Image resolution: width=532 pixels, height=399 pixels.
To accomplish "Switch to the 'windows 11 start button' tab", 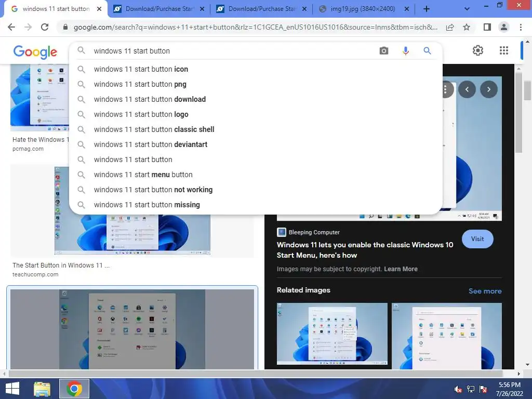I will (x=56, y=9).
